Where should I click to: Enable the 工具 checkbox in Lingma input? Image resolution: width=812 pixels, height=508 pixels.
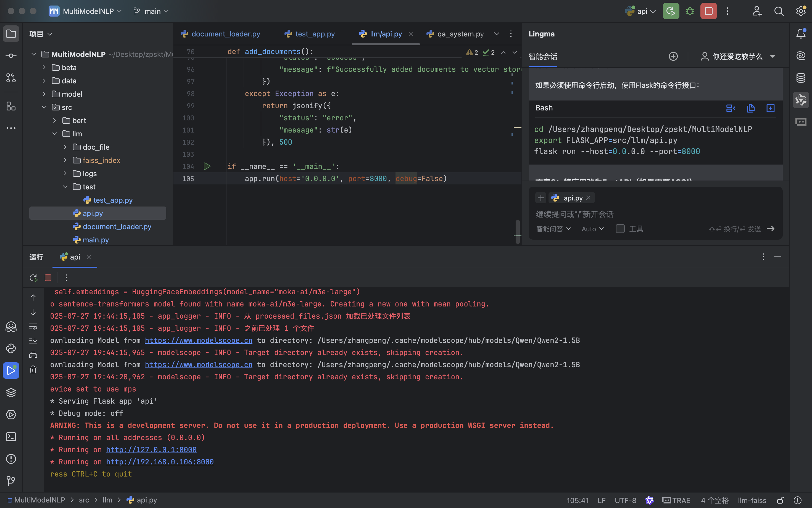coord(620,229)
